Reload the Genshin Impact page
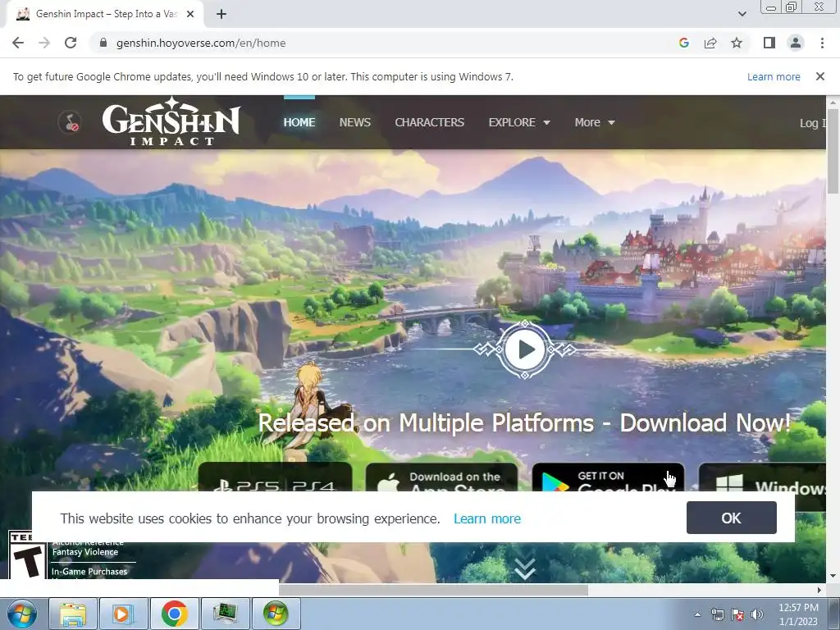Image resolution: width=840 pixels, height=630 pixels. pyautogui.click(x=71, y=43)
